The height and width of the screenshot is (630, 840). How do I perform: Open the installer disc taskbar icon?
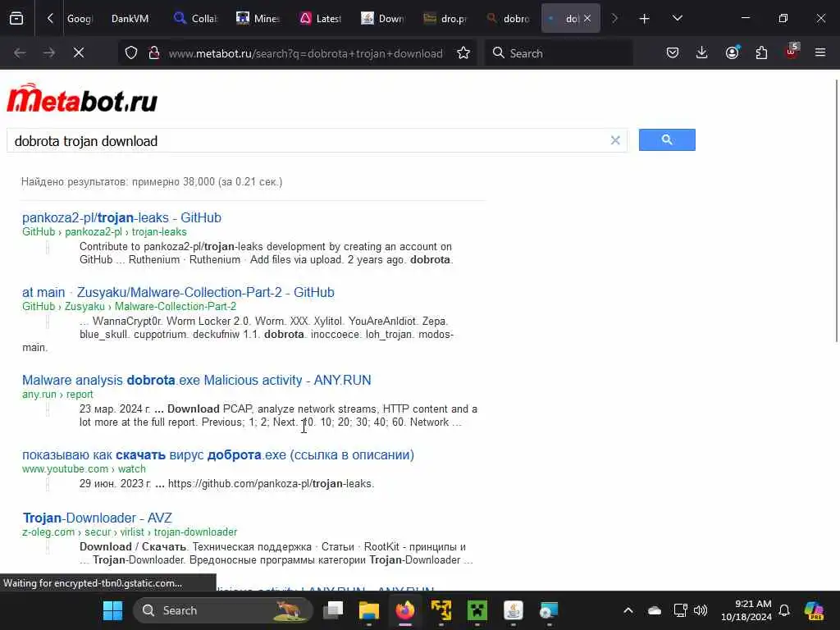pyautogui.click(x=549, y=610)
